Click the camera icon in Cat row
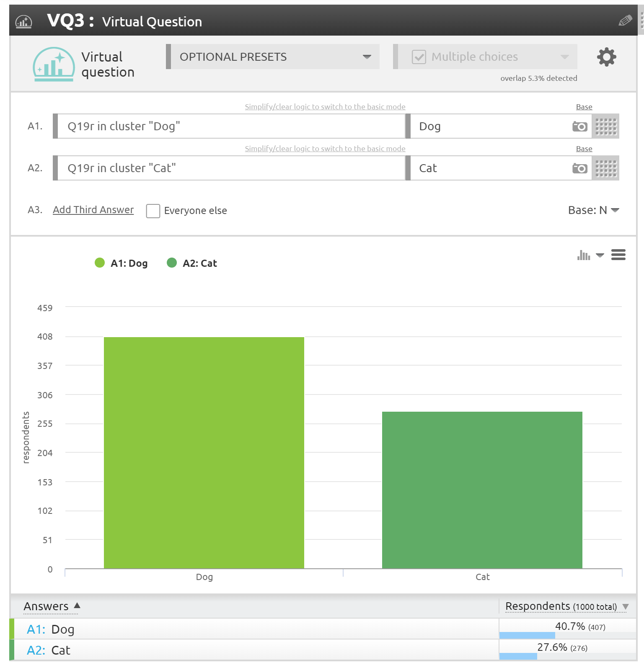The image size is (644, 668). (580, 168)
